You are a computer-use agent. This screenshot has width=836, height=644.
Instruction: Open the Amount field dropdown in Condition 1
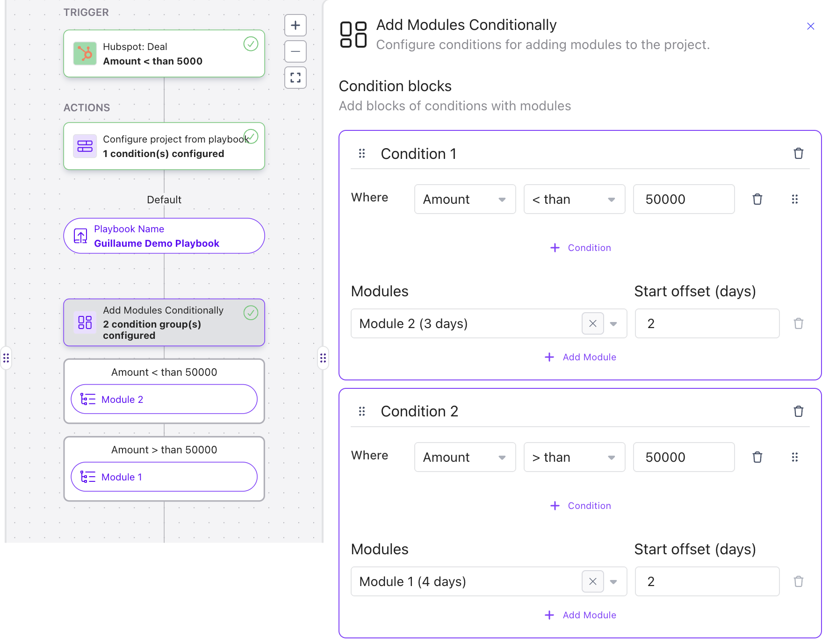pyautogui.click(x=502, y=199)
